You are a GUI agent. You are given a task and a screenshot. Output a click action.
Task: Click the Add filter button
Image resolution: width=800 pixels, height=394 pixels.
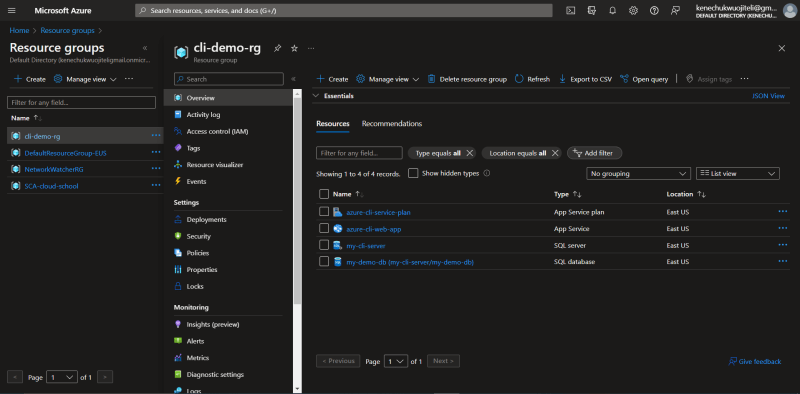pyautogui.click(x=594, y=153)
